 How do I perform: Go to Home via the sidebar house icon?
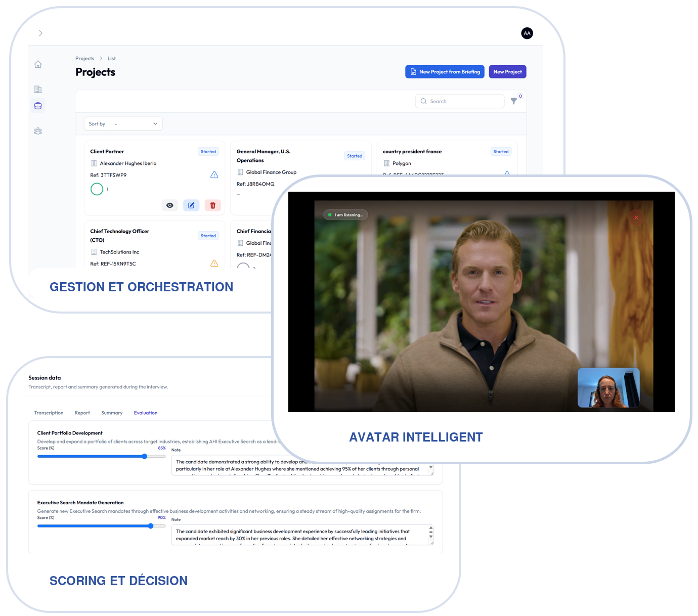[38, 64]
